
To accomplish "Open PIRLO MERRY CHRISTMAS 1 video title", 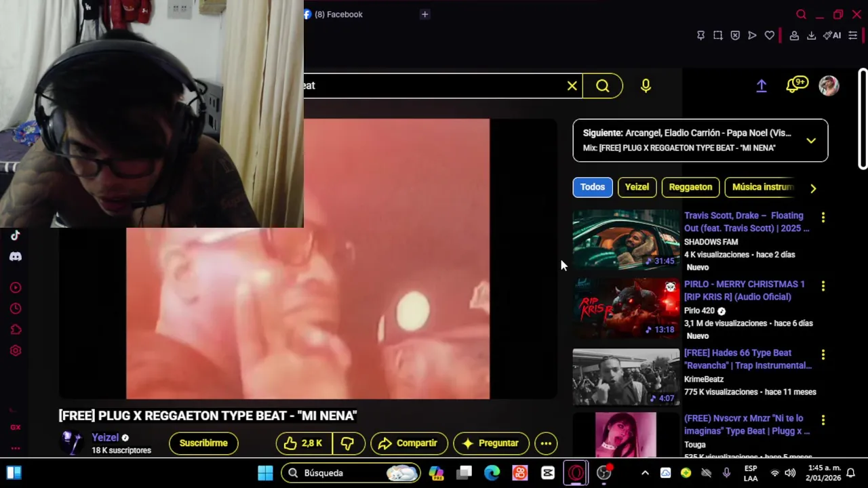I will point(744,290).
